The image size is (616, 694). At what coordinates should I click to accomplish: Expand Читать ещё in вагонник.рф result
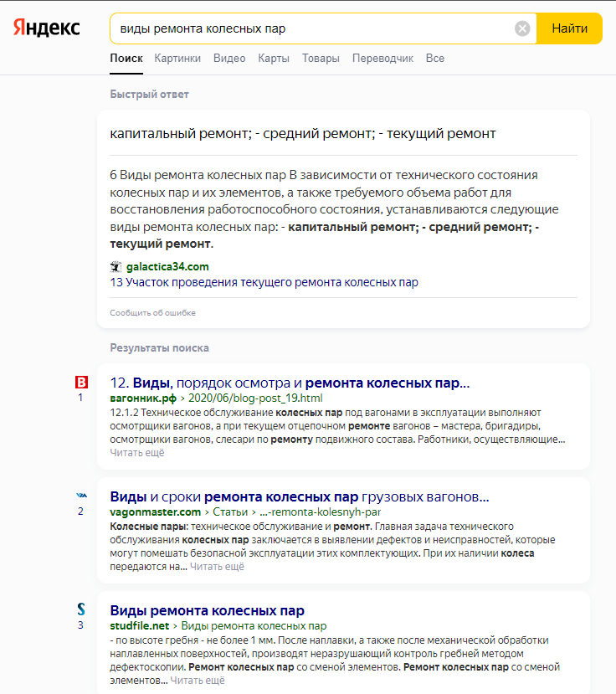pyautogui.click(x=137, y=453)
